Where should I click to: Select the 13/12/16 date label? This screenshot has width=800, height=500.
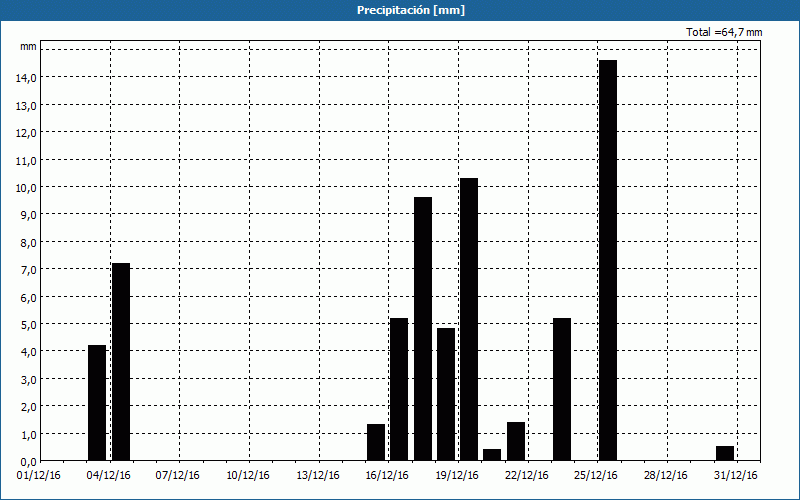coord(318,476)
